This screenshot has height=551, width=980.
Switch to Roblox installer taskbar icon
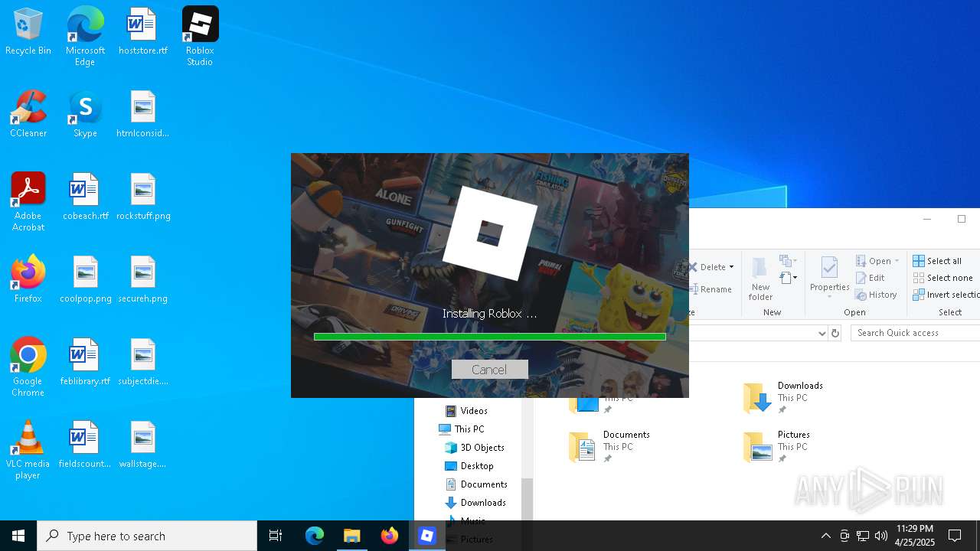click(x=427, y=536)
